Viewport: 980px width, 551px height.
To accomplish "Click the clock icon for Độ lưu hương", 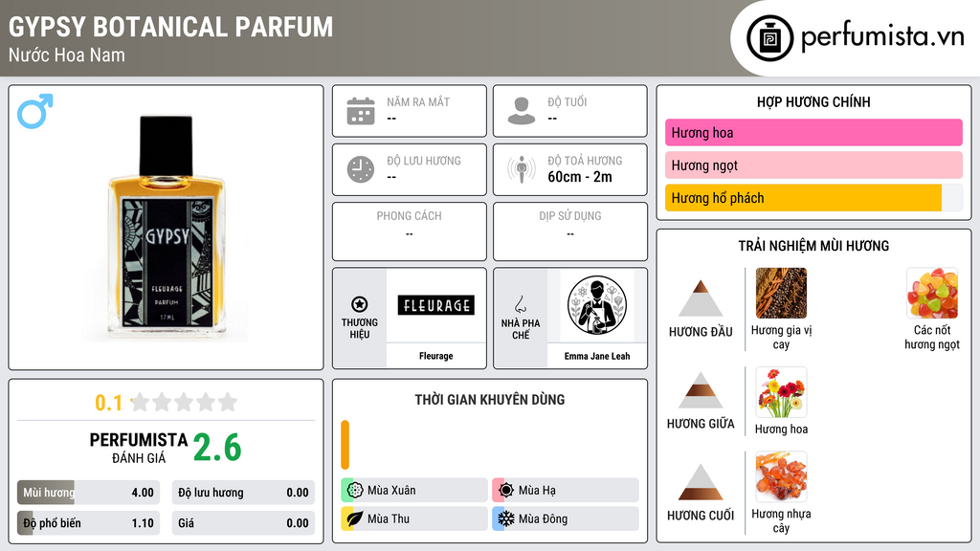I will point(361,169).
